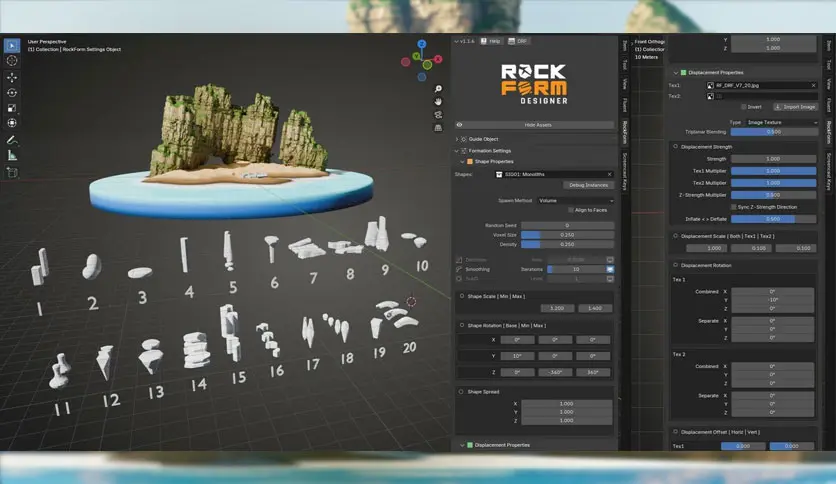The image size is (836, 484).
Task: Click Shape Scale Max 1.400 field
Action: (595, 308)
